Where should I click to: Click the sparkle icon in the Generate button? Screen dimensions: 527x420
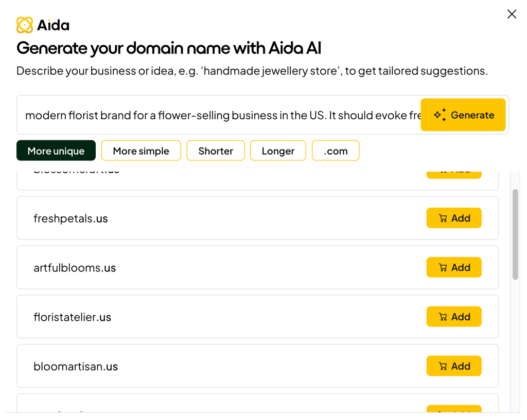click(x=440, y=115)
